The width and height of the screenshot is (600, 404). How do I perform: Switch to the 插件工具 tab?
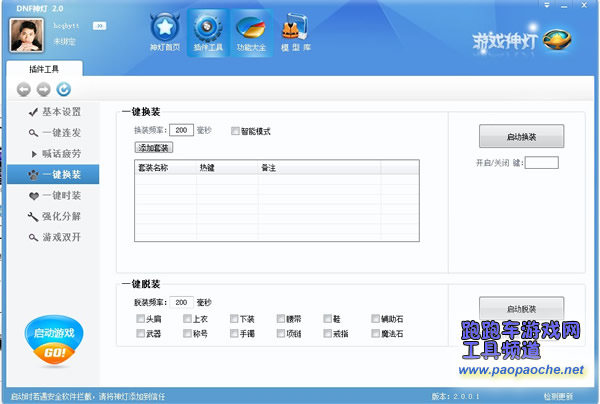tap(44, 69)
